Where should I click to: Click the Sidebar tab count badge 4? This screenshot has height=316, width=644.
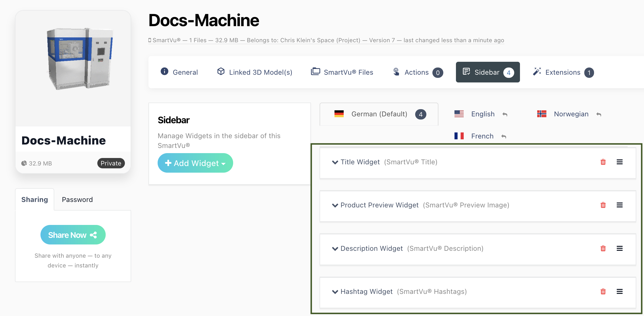click(x=508, y=72)
